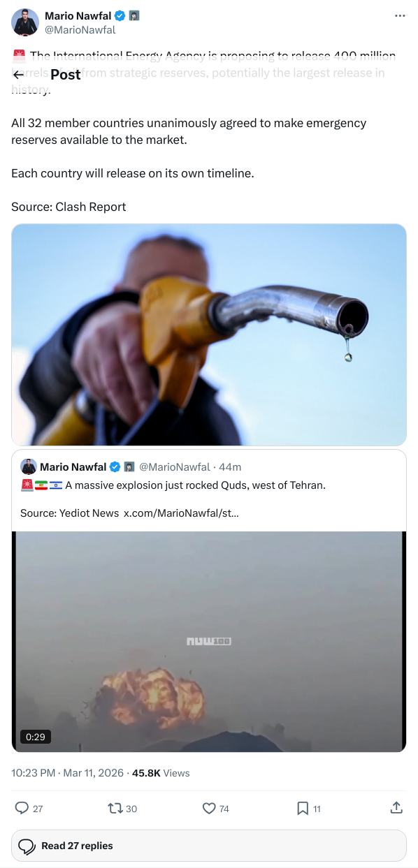Click the 44m timestamp on quoted post

point(230,466)
